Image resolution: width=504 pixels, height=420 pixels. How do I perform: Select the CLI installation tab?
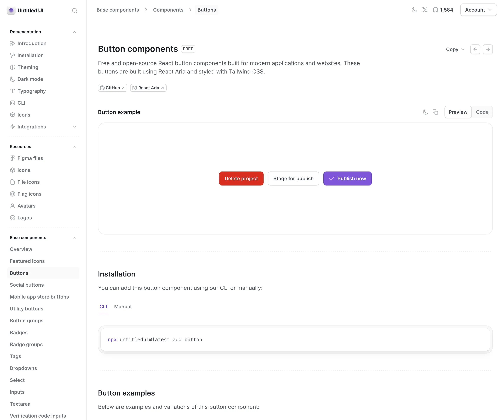103,306
